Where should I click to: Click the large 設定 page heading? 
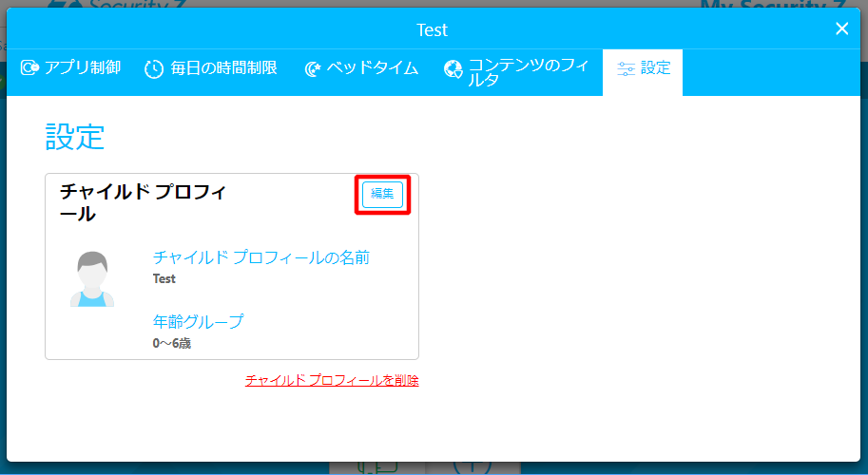[x=75, y=137]
